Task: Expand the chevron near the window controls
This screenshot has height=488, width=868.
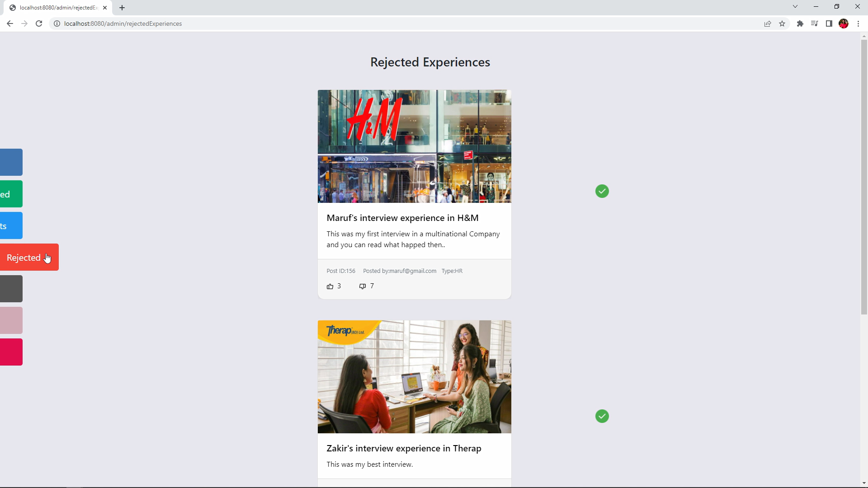Action: coord(795,6)
